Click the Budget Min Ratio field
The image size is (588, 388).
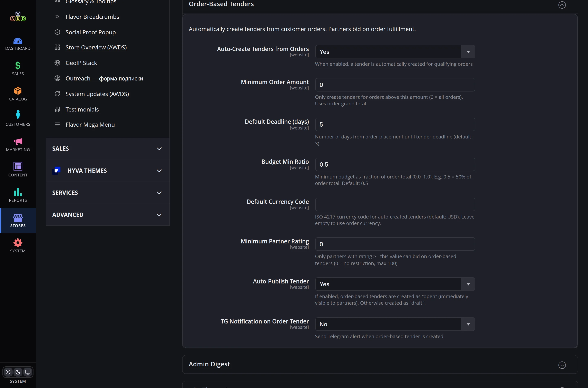[395, 165]
